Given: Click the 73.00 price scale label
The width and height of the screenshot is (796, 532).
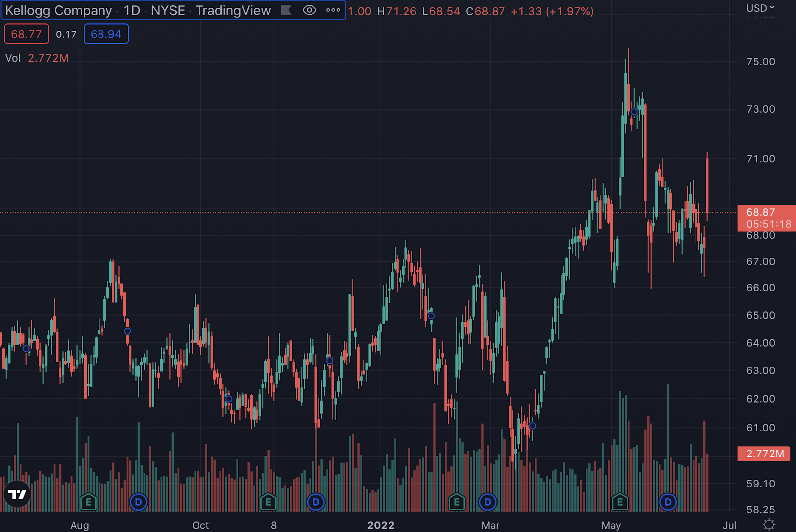Looking at the screenshot, I should click(x=761, y=109).
